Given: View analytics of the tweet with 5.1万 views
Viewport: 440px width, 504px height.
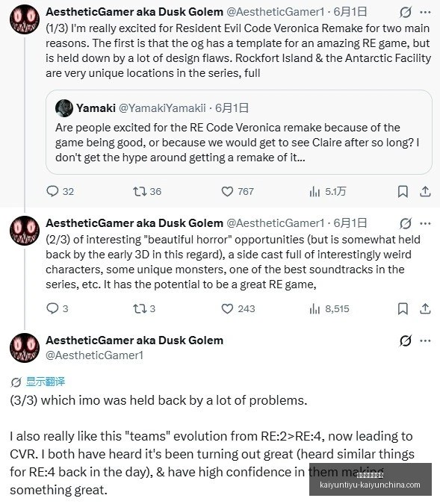Looking at the screenshot, I should pyautogui.click(x=327, y=192).
